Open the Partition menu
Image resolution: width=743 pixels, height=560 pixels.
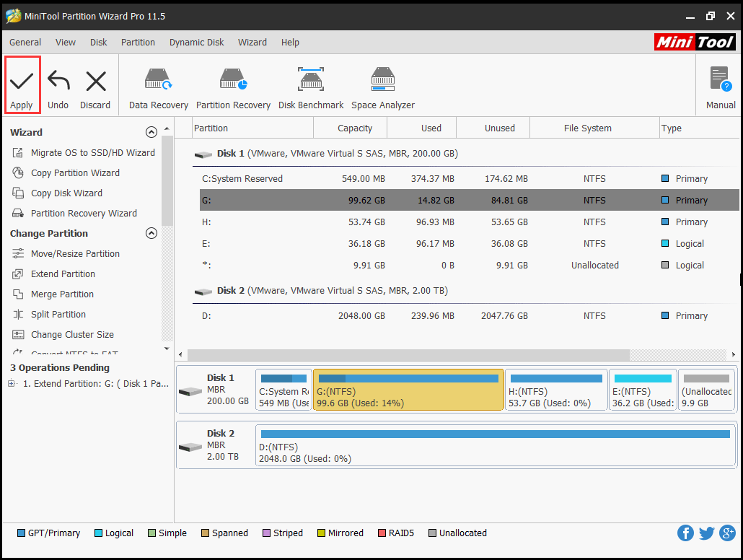point(138,42)
